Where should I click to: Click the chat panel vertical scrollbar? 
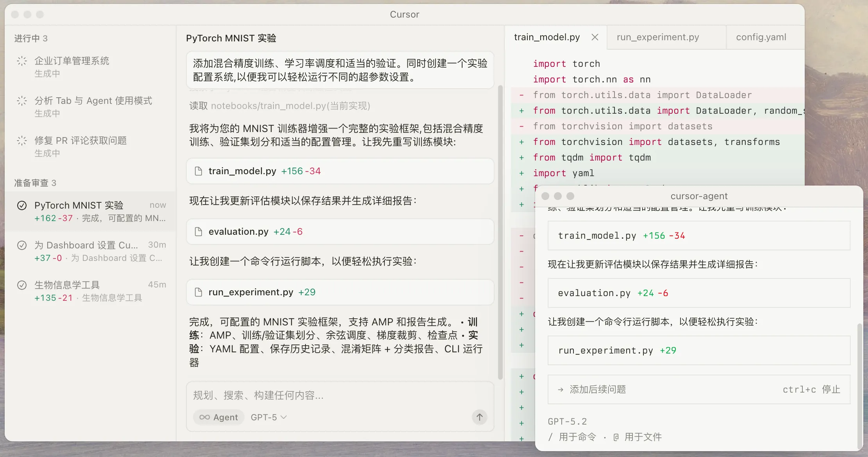(500, 232)
